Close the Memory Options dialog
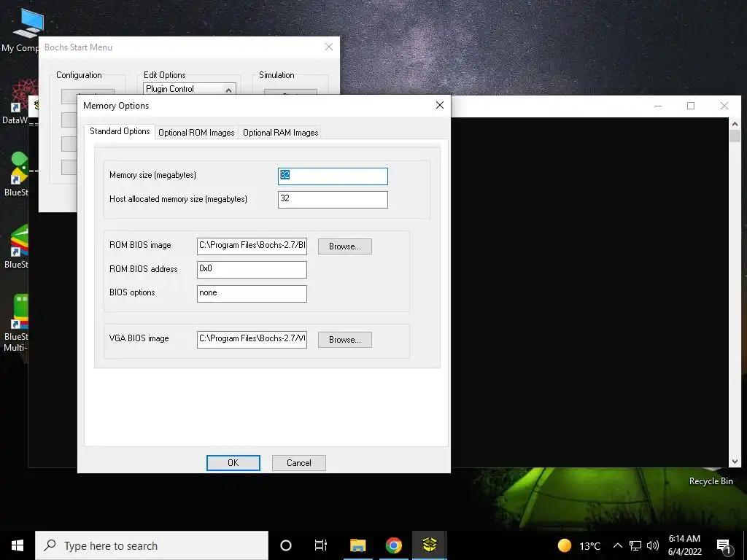The image size is (747, 560). 440,105
